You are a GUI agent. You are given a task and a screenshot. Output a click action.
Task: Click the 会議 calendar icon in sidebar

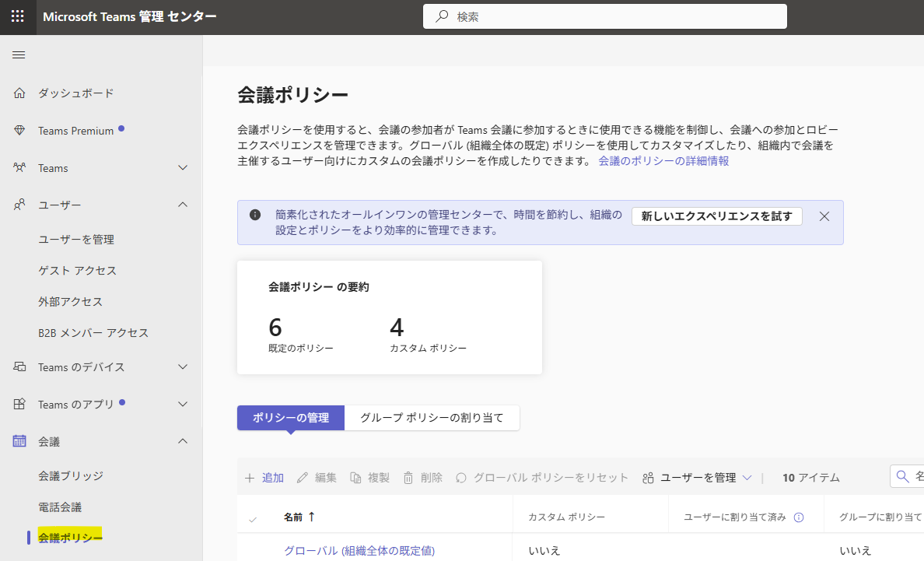point(19,440)
